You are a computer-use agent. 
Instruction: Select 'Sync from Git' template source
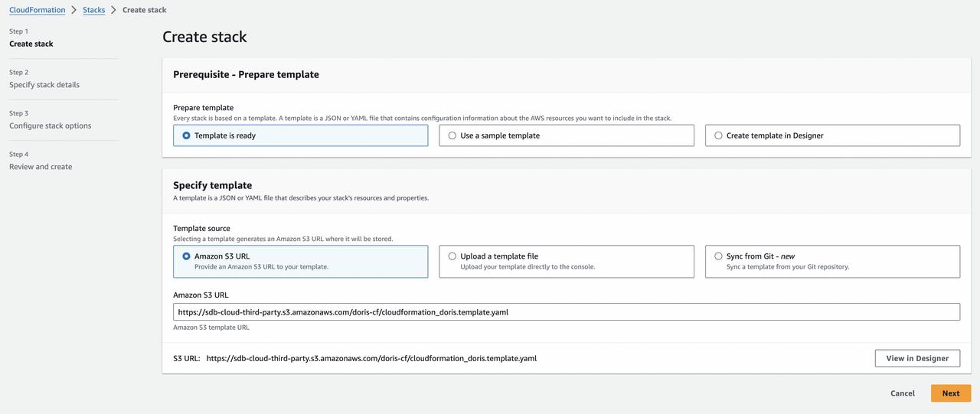point(718,256)
